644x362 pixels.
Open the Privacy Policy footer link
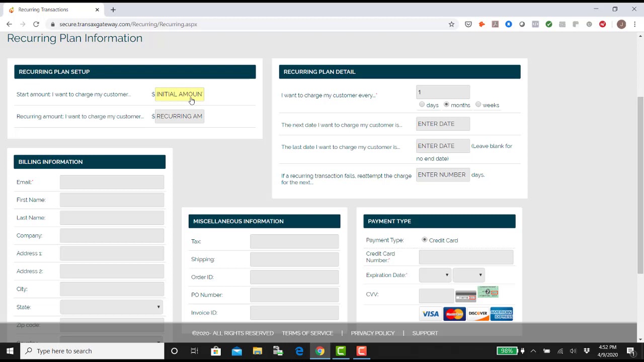(x=373, y=333)
